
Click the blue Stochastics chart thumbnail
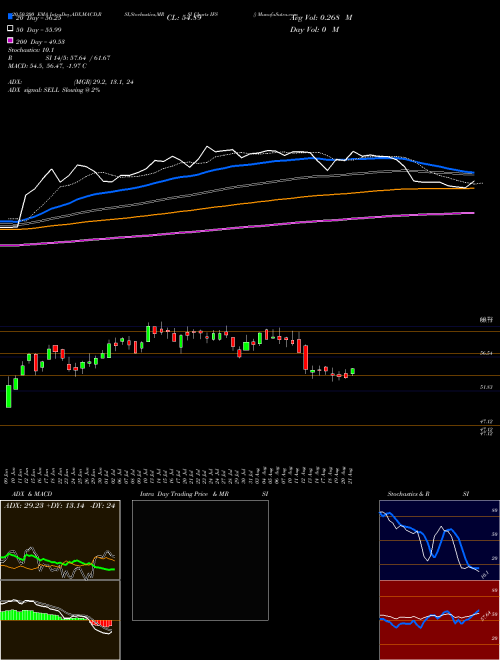tap(439, 540)
